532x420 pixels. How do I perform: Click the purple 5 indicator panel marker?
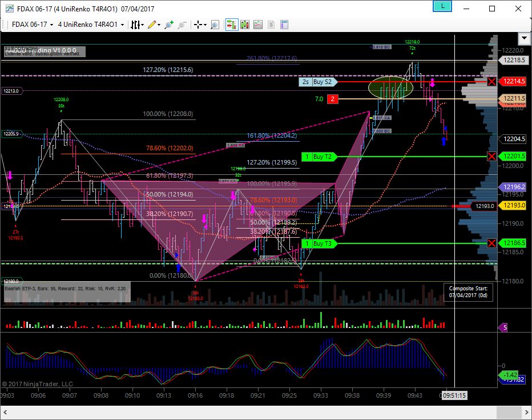click(x=503, y=327)
